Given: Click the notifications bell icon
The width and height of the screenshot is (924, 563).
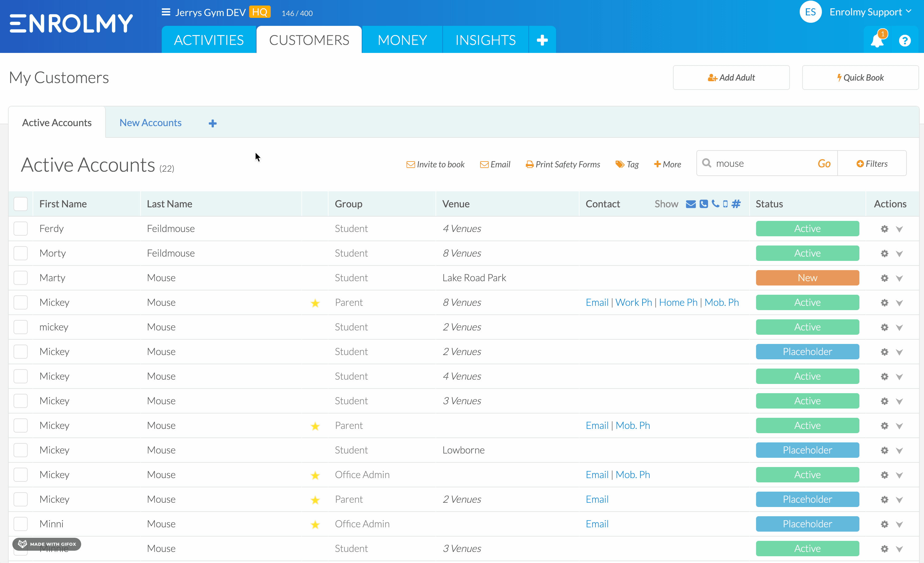Looking at the screenshot, I should 877,41.
